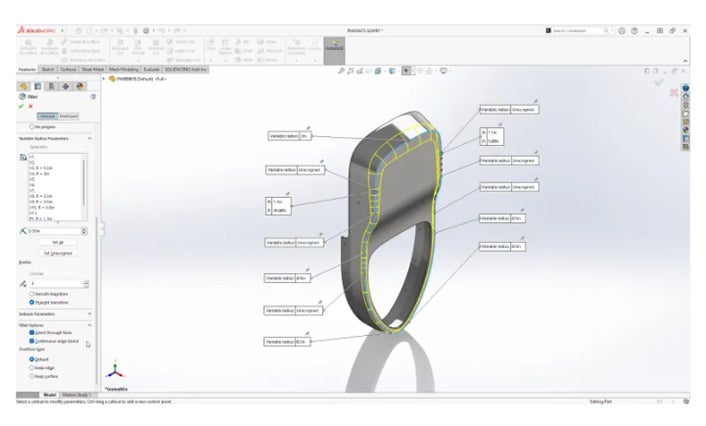Image resolution: width=706 pixels, height=426 pixels.
Task: Click the Set All button
Action: point(58,242)
